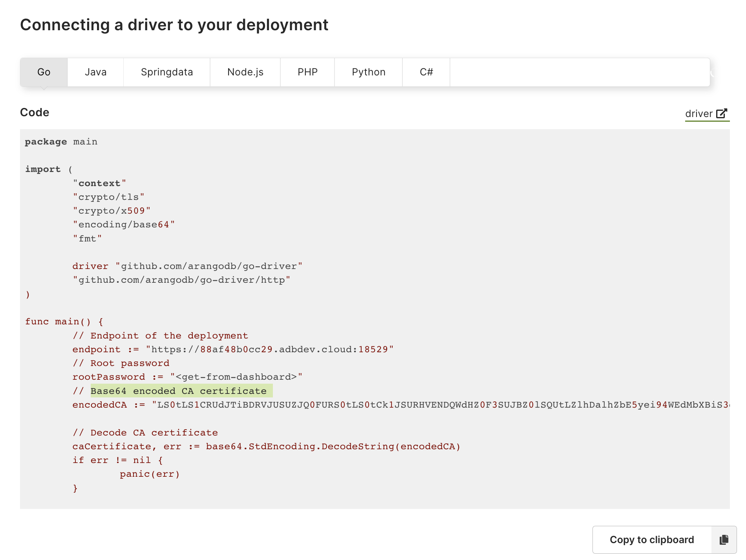
Task: Select the Go language tab
Action: pos(44,72)
